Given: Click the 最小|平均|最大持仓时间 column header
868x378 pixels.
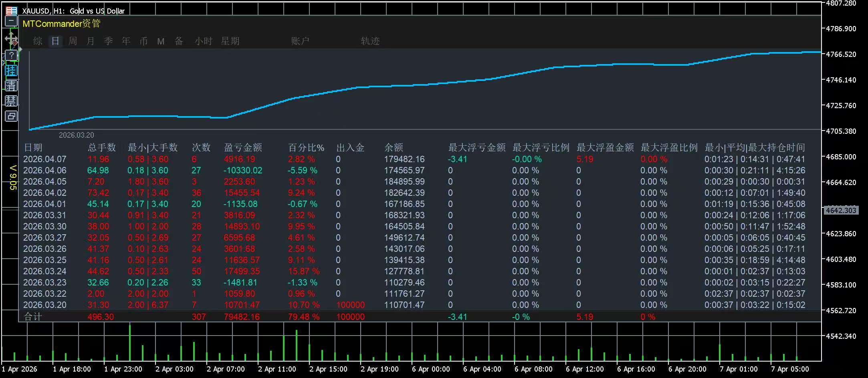Looking at the screenshot, I should 755,147.
